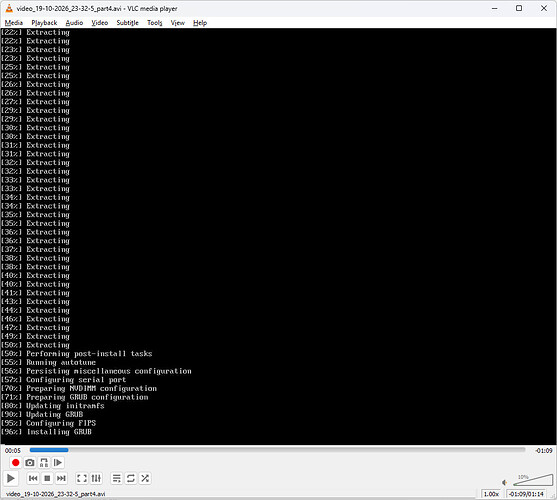Open the Tools menu
557x500 pixels.
155,23
